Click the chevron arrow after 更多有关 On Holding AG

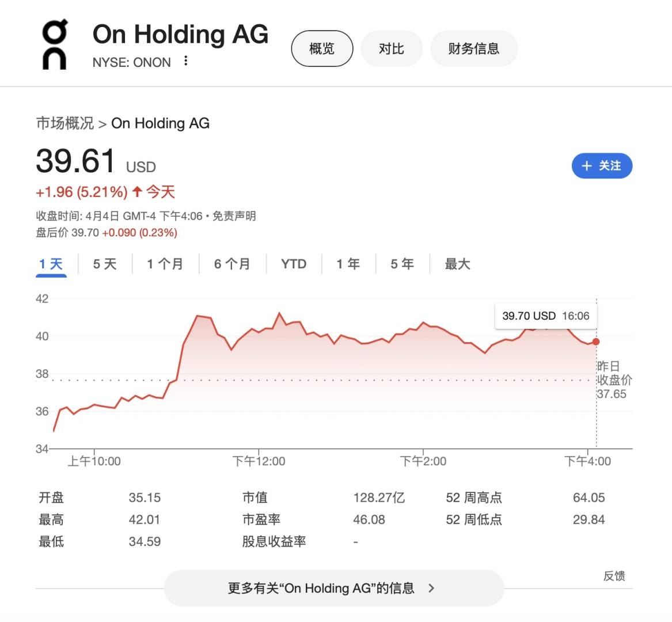tap(431, 588)
